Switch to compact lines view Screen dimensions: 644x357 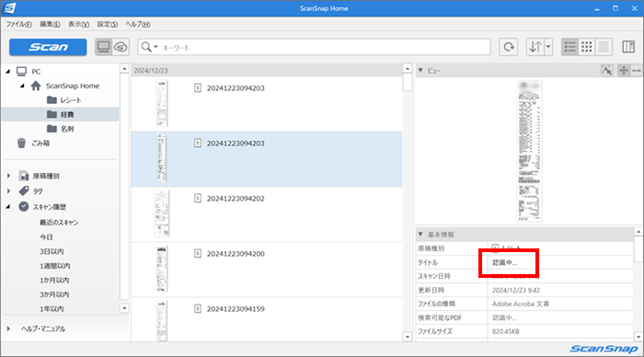point(604,47)
